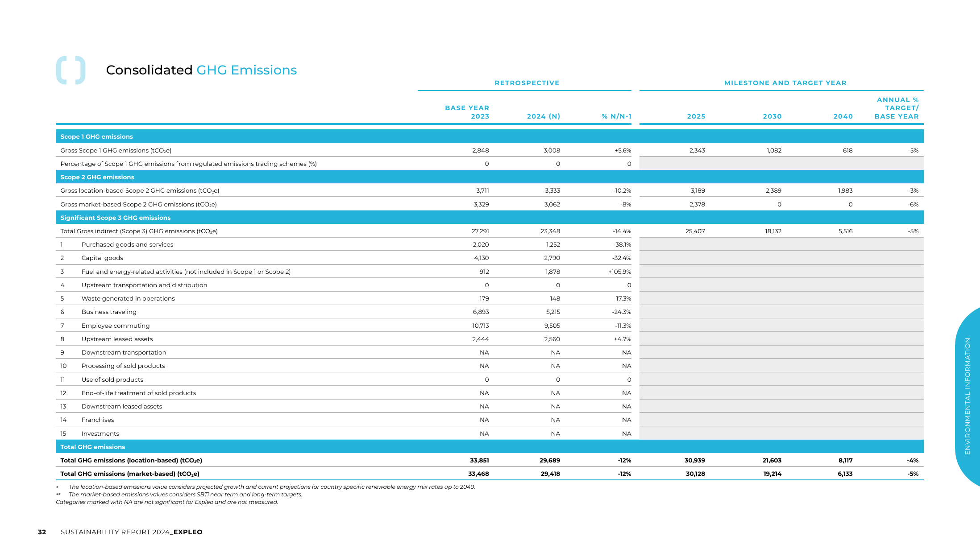The image size is (980, 553).
Task: Select the 'Scope 1 GHG emissions' section bar
Action: pyautogui.click(x=490, y=136)
